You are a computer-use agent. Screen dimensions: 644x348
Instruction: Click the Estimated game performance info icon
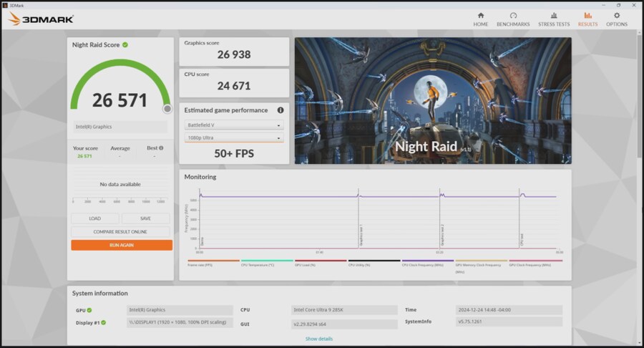coord(280,110)
